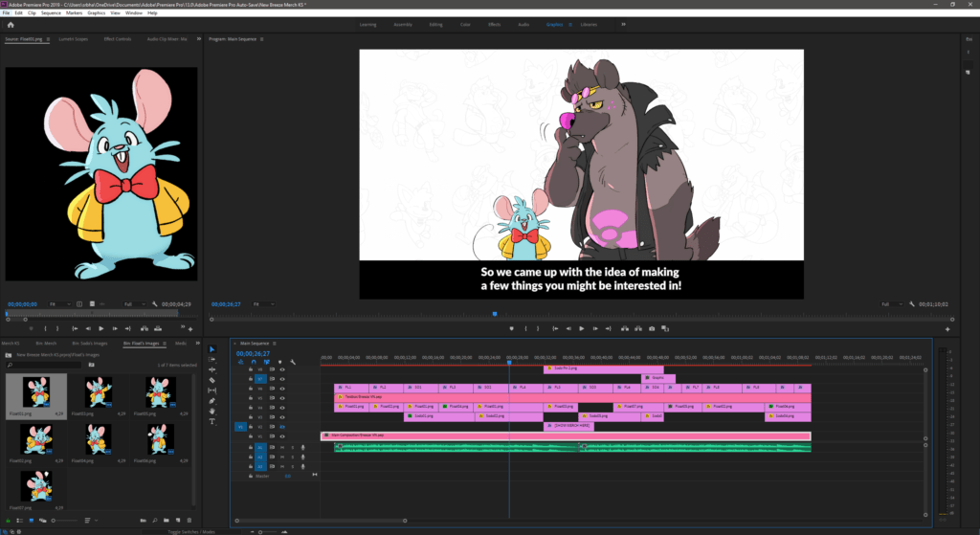Switch to the Editing workspace
This screenshot has height=535, width=980.
pos(435,24)
